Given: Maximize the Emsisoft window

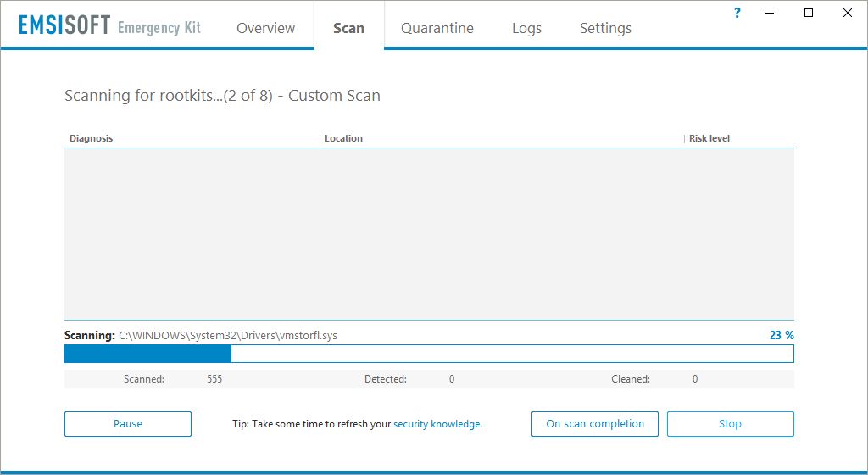Looking at the screenshot, I should click(809, 13).
